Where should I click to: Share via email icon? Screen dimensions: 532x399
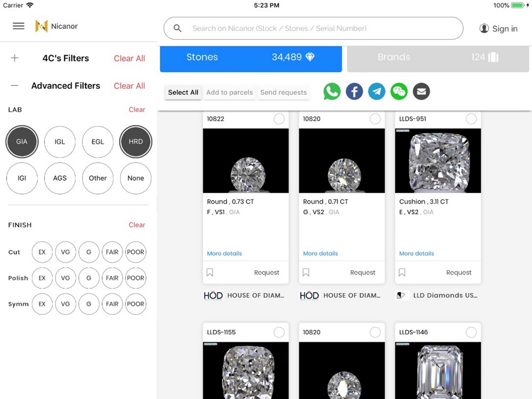pos(421,92)
